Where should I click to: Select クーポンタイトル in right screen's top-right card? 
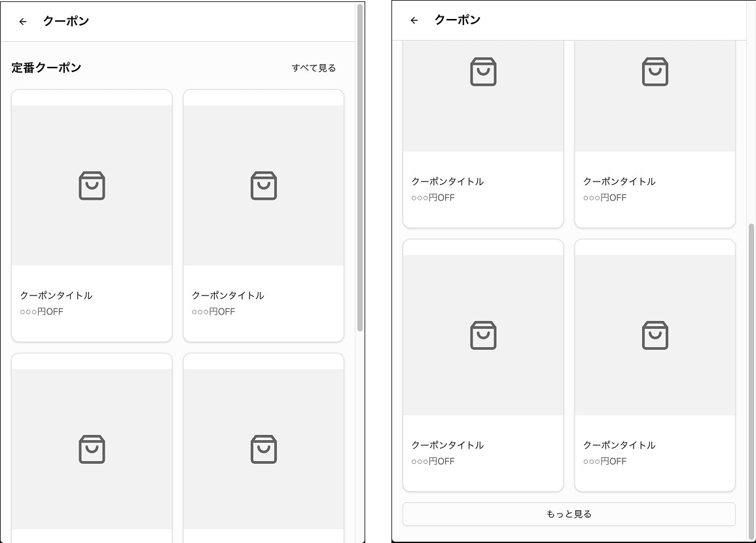[619, 181]
